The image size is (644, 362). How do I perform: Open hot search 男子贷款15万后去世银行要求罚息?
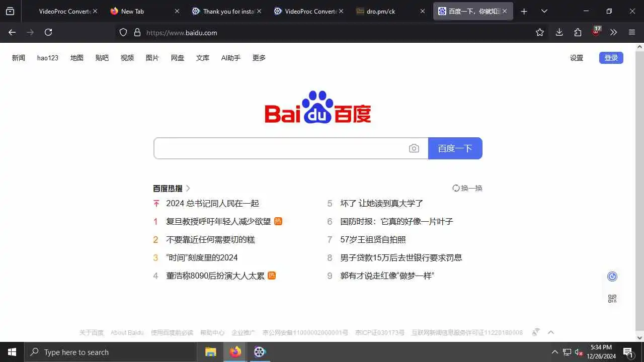(401, 257)
